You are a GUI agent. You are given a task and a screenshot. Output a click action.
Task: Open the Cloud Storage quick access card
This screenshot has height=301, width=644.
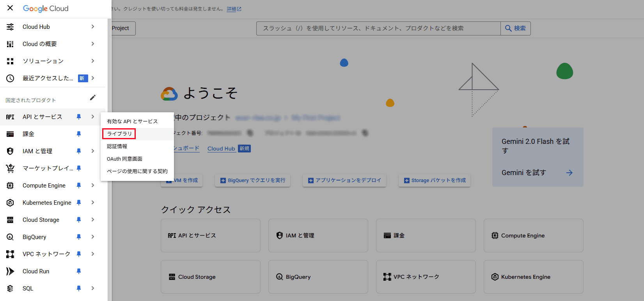point(211,277)
